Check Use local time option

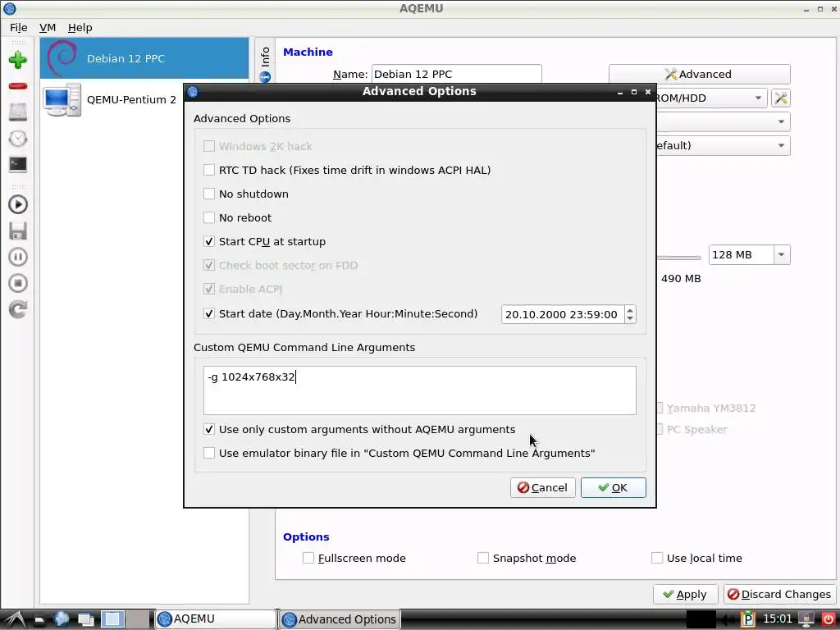tap(657, 558)
